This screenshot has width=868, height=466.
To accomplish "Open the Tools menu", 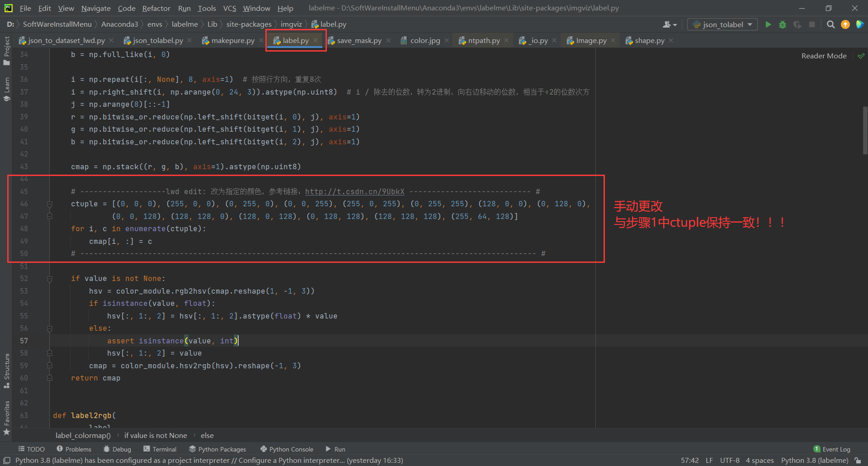I will point(207,8).
